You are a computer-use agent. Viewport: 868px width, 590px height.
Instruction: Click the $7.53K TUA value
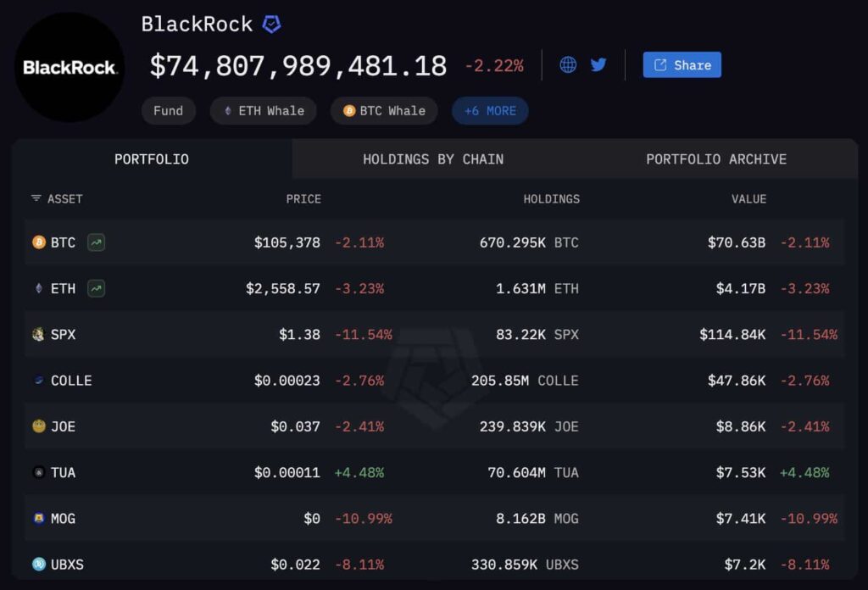click(x=741, y=472)
